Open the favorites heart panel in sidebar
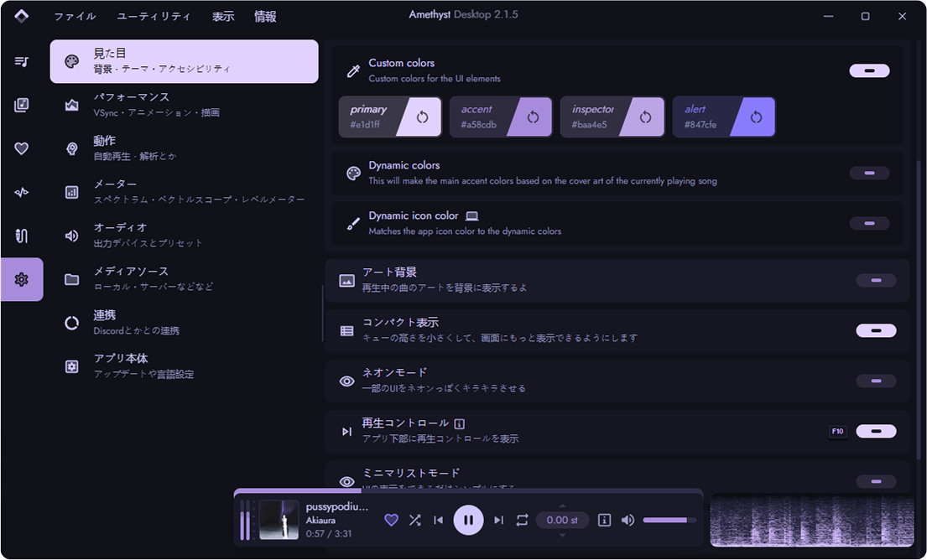This screenshot has width=927, height=560. (x=21, y=148)
